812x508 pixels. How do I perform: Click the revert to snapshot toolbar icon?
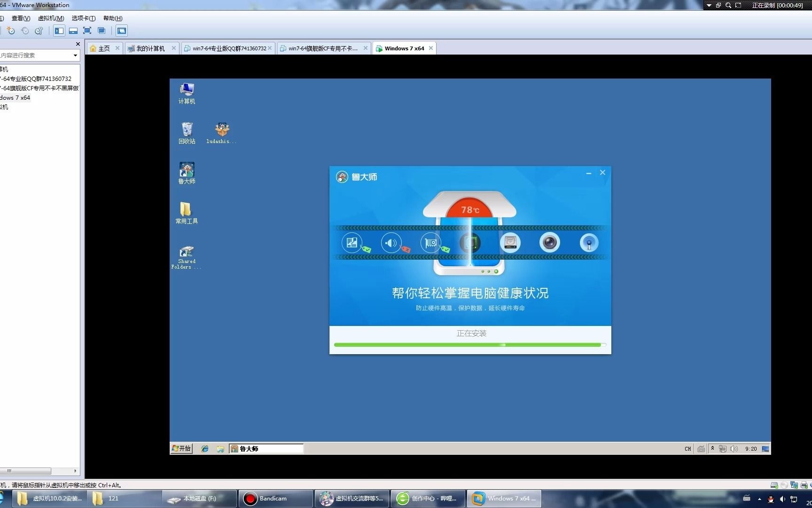pyautogui.click(x=25, y=31)
